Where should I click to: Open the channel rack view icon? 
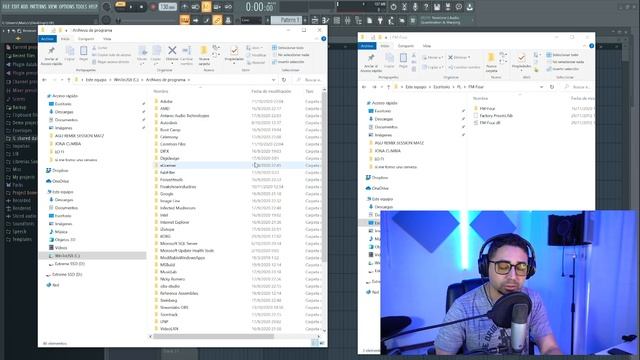click(x=337, y=20)
